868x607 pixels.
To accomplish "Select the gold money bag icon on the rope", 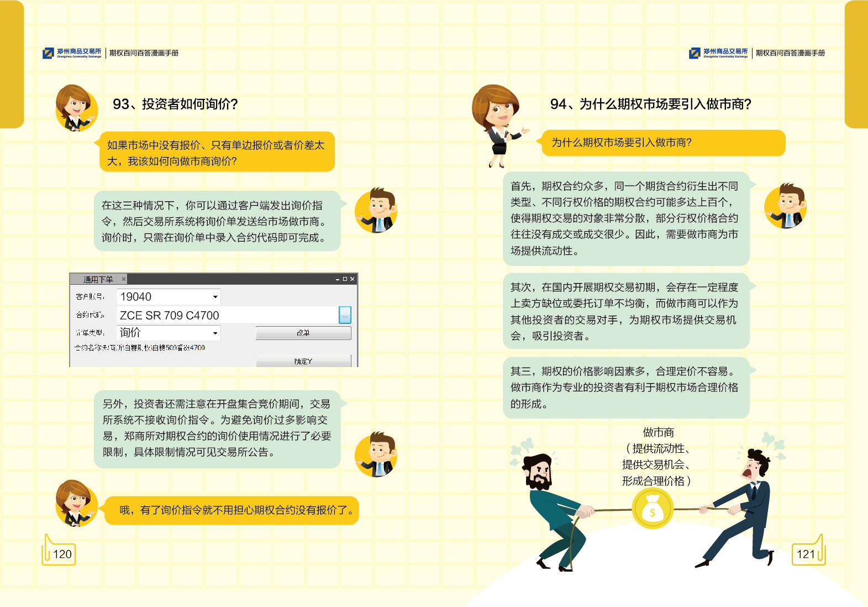I will point(653,510).
